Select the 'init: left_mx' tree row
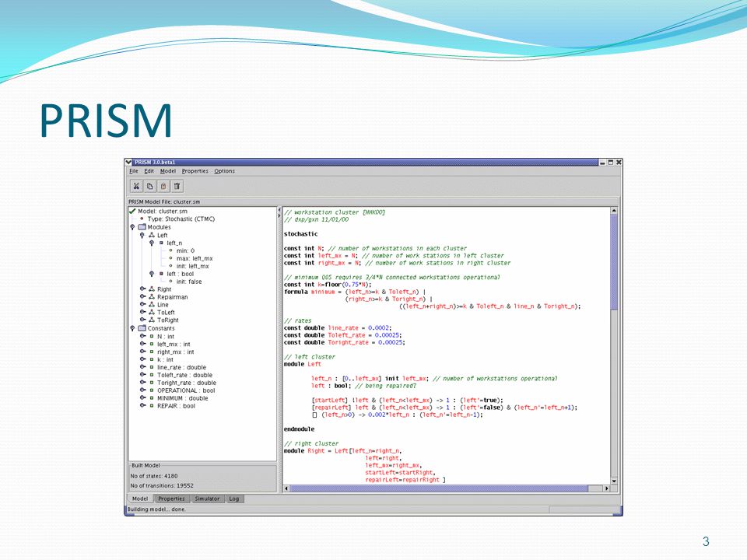This screenshot has height=560, width=747. tap(192, 266)
